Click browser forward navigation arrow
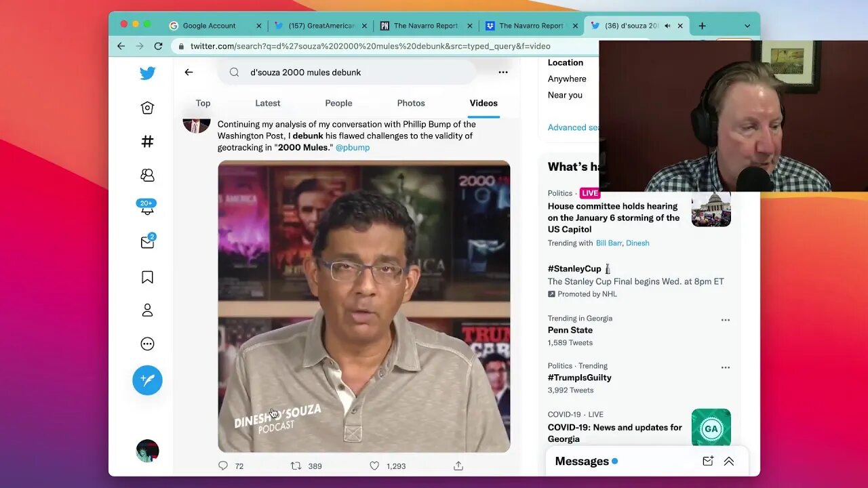The height and width of the screenshot is (488, 868). tap(140, 46)
